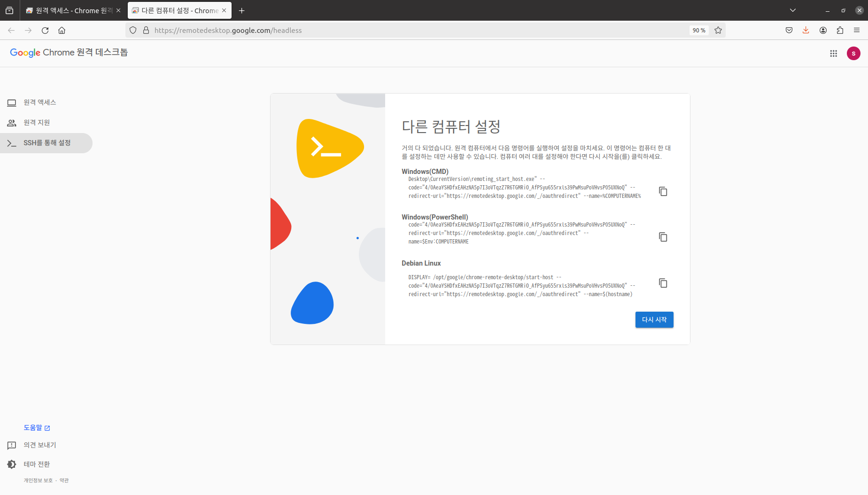Copy the Debian Linux command
The image size is (868, 495).
(663, 283)
